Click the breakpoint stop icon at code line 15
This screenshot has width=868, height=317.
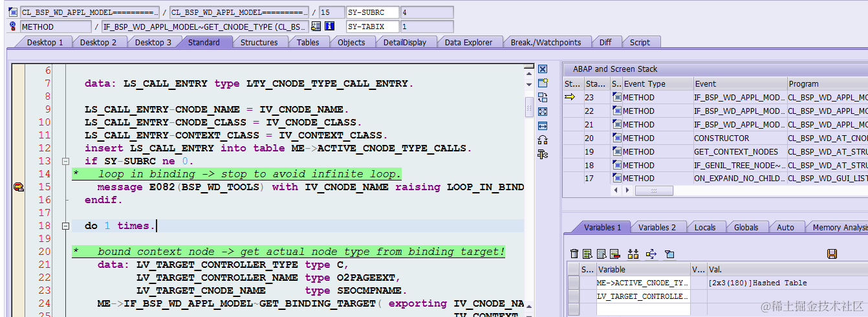coord(18,187)
